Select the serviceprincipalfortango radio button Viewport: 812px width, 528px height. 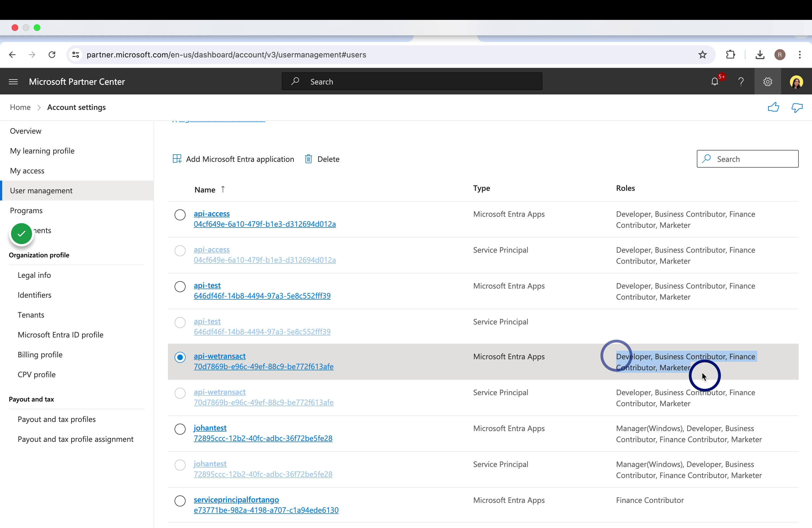point(180,501)
